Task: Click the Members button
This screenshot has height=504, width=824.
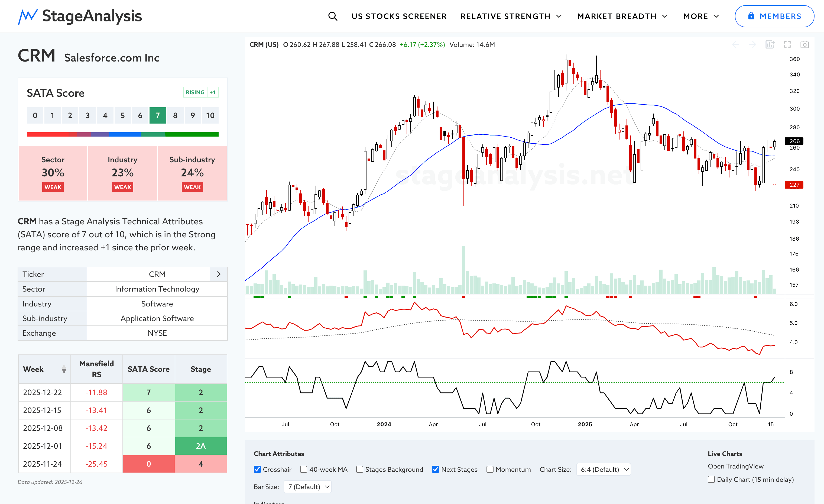Action: [x=774, y=16]
